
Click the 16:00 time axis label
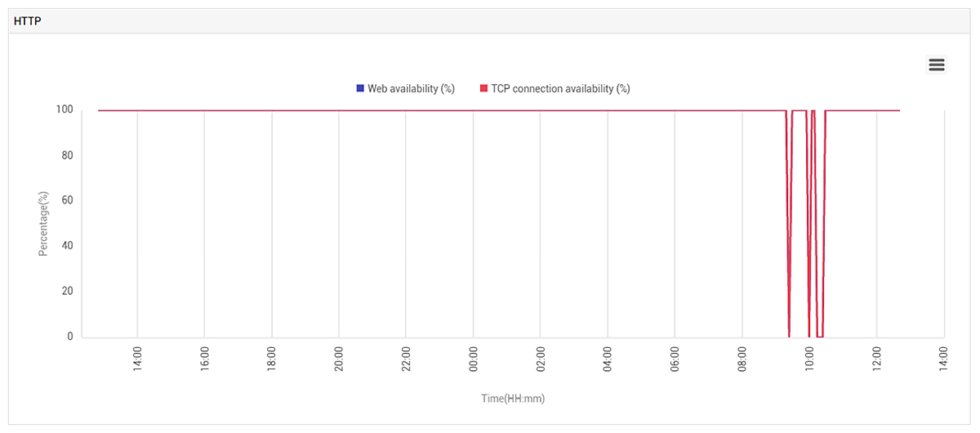click(204, 359)
